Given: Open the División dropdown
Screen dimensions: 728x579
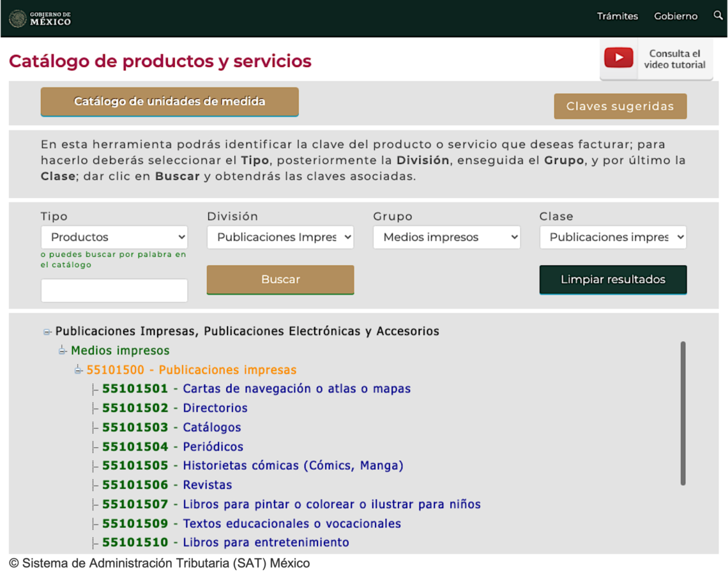Looking at the screenshot, I should coord(280,237).
